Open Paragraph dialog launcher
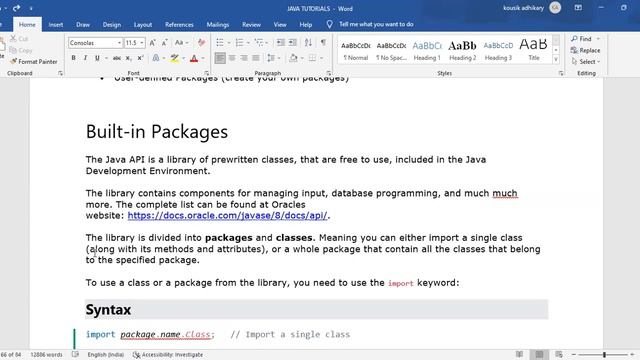 click(329, 73)
